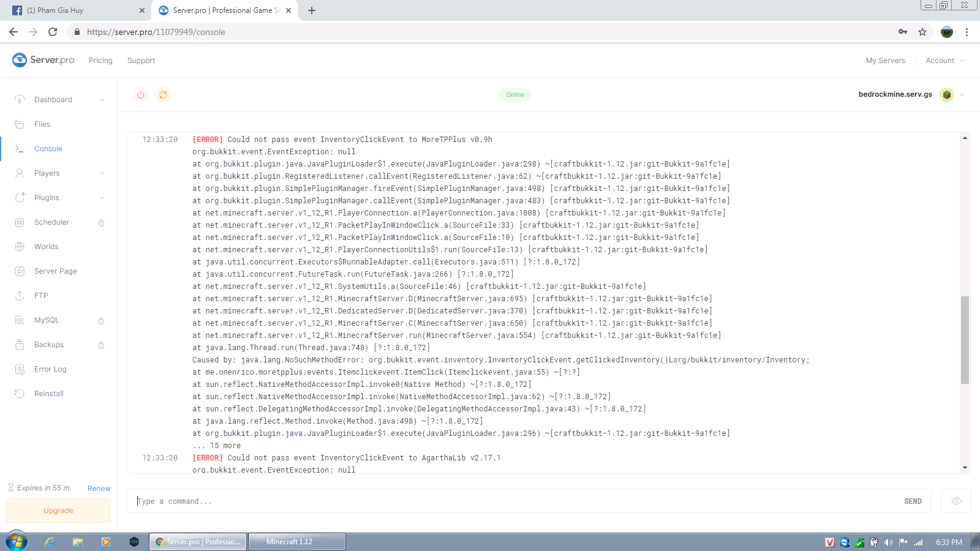Click the lock icon next to MySQL
Viewport: 980px width, 551px height.
[101, 320]
